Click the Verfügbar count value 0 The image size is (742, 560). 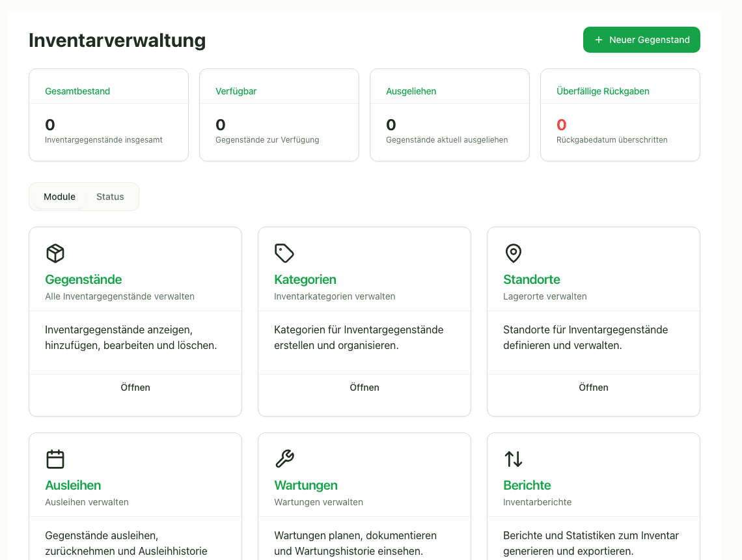point(220,125)
